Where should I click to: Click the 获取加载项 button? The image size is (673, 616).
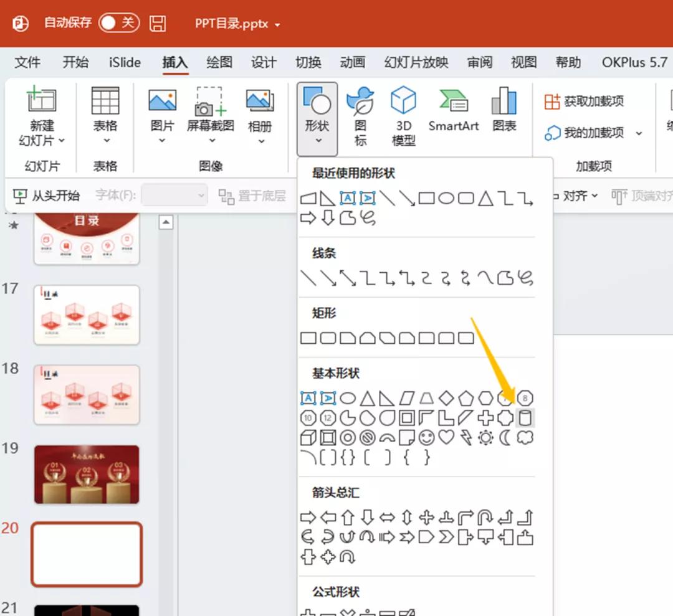(584, 101)
